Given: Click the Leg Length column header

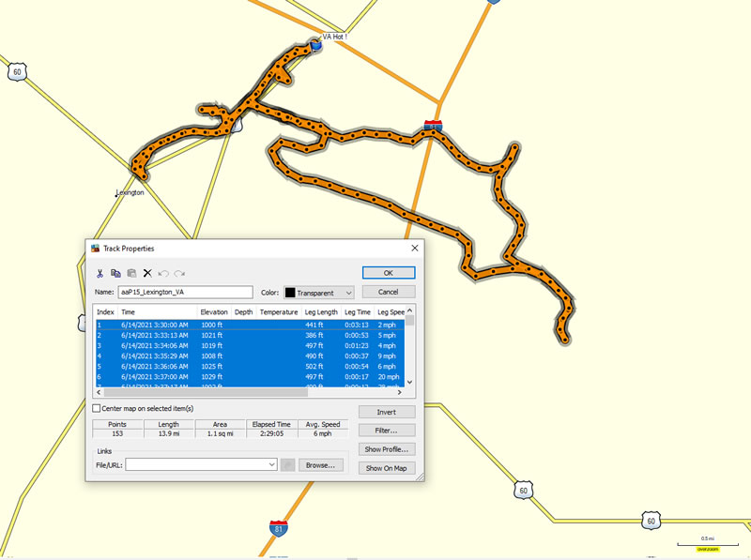Looking at the screenshot, I should pyautogui.click(x=321, y=312).
